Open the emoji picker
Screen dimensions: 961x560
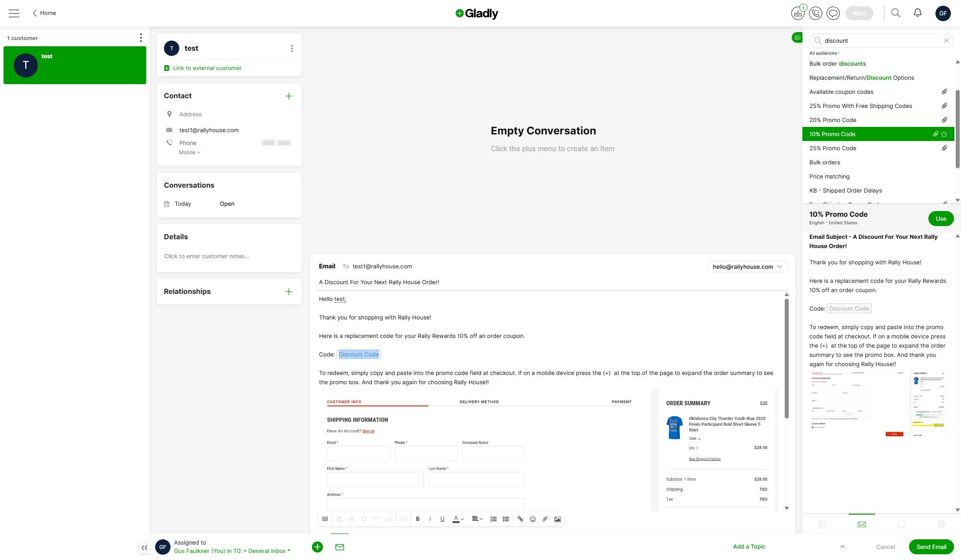pos(533,519)
